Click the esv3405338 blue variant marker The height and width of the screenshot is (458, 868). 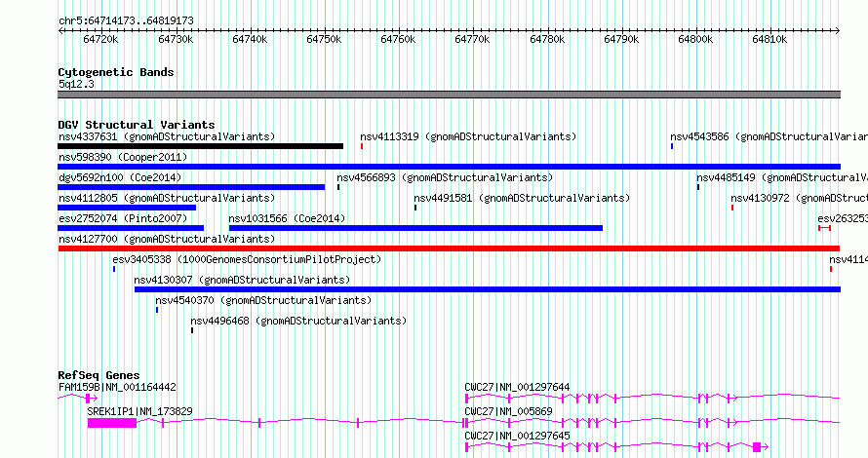tap(114, 269)
